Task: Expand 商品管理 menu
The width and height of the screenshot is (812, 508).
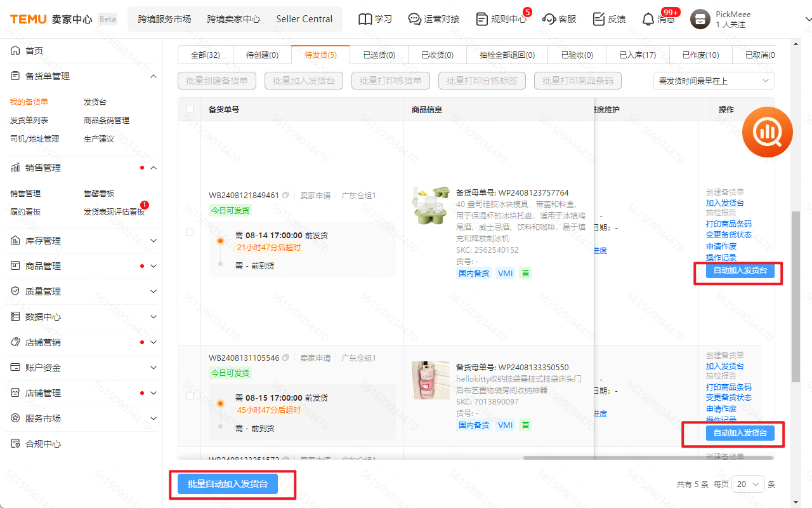Action: pos(153,266)
